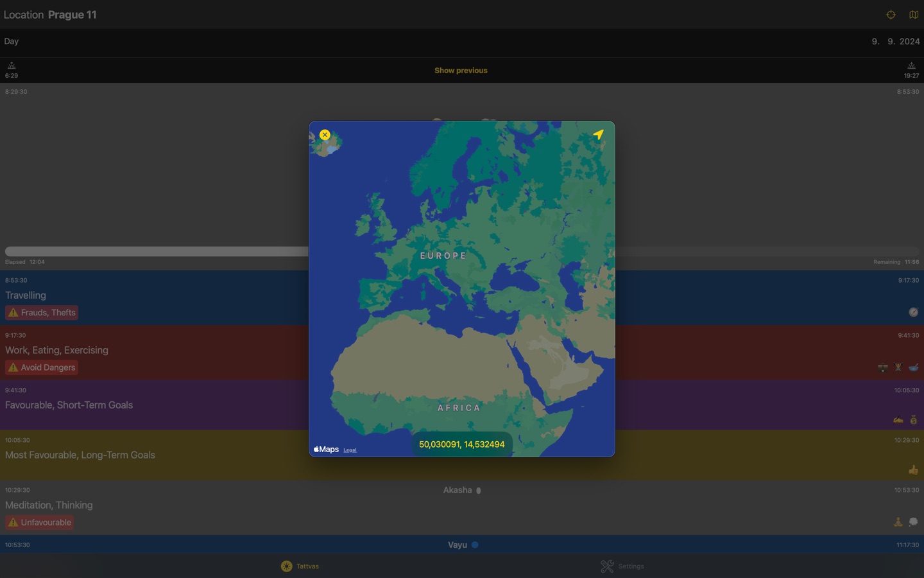
Task: Open the Legal link on map
Action: (350, 450)
